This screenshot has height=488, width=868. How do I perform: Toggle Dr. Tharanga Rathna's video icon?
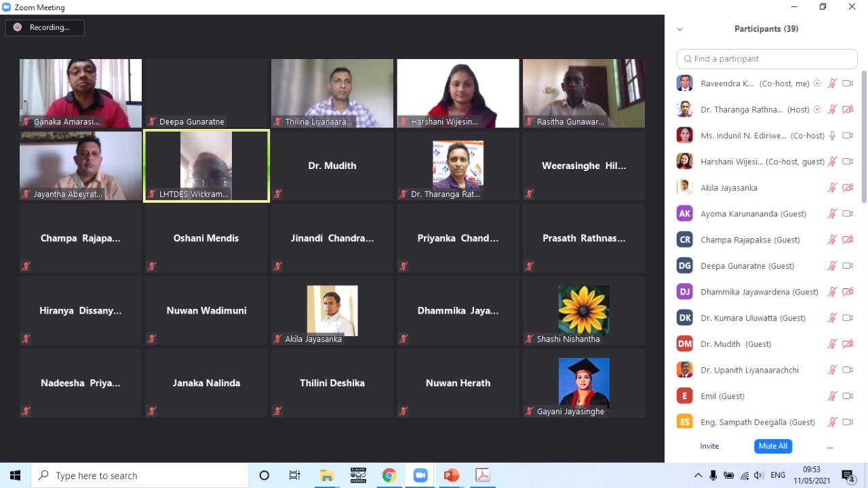pyautogui.click(x=848, y=109)
